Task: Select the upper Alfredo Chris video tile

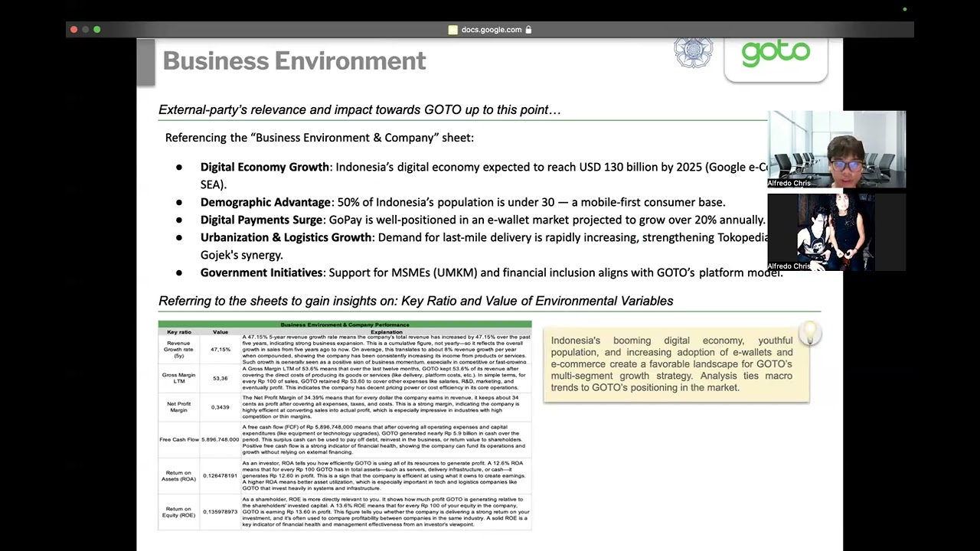Action: [x=837, y=149]
